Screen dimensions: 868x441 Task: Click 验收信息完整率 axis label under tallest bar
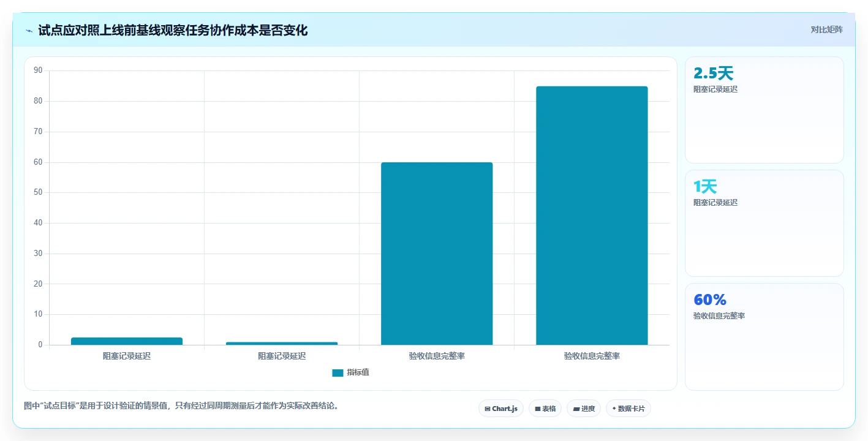click(x=592, y=356)
